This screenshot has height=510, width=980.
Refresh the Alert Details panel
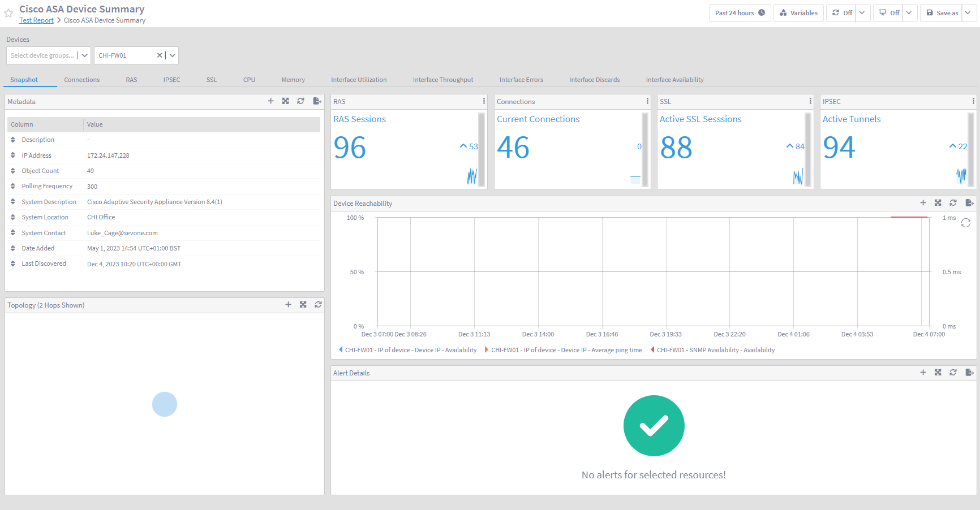point(953,373)
